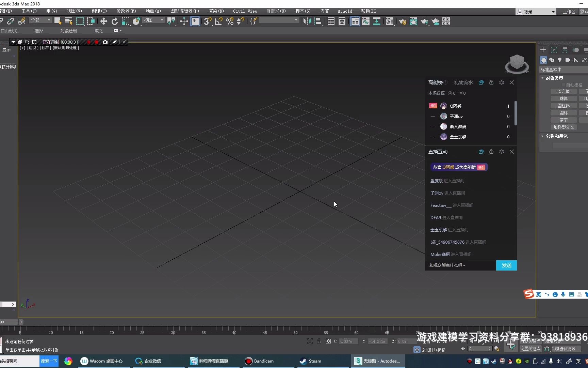The image size is (588, 368).
Task: Click the 茶壶 primitive button
Action: 564,120
